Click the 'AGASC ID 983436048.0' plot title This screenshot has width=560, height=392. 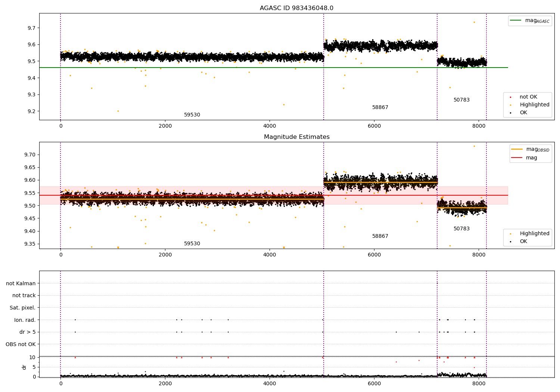tap(296, 8)
